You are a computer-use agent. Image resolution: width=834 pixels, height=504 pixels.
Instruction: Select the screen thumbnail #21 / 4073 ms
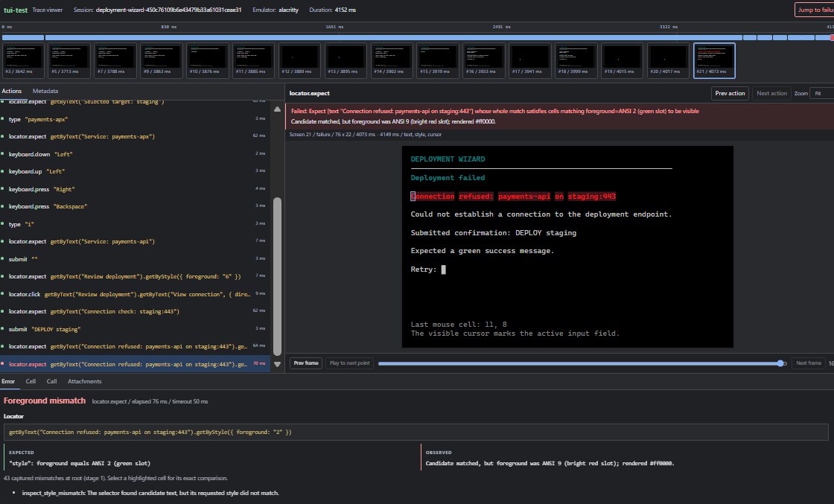point(714,60)
